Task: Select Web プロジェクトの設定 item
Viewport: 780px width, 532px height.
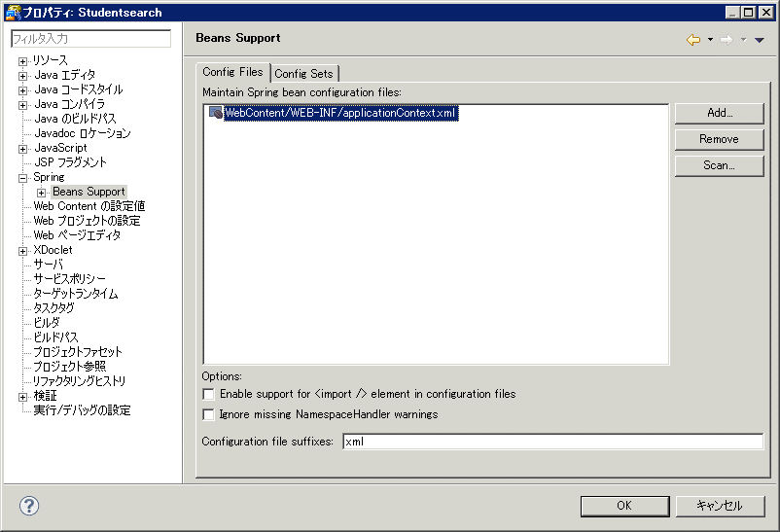Action: (x=88, y=221)
